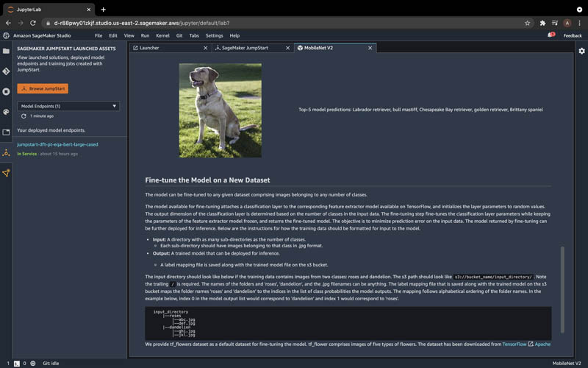Open the settings gear in right sidebar

tap(581, 51)
